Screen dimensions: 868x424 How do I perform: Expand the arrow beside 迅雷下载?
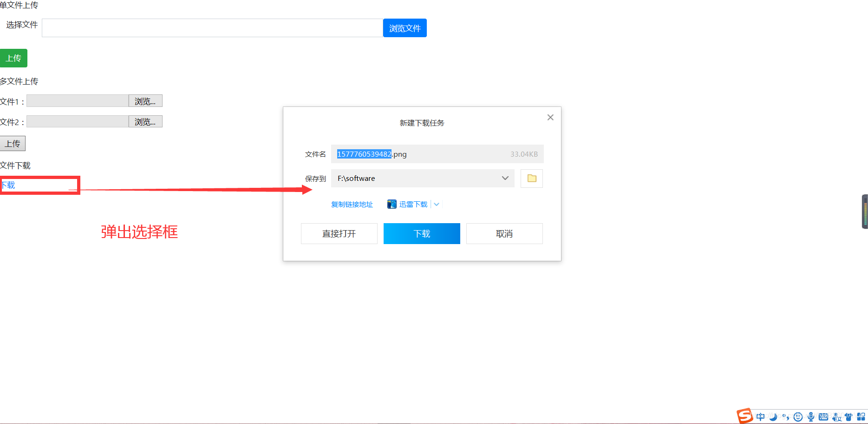tap(437, 204)
